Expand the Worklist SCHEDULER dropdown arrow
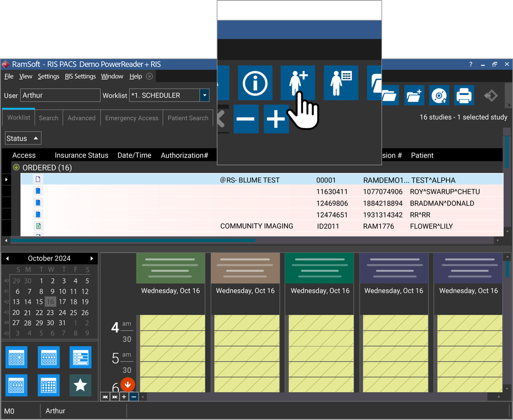The height and width of the screenshot is (420, 513). (x=205, y=95)
